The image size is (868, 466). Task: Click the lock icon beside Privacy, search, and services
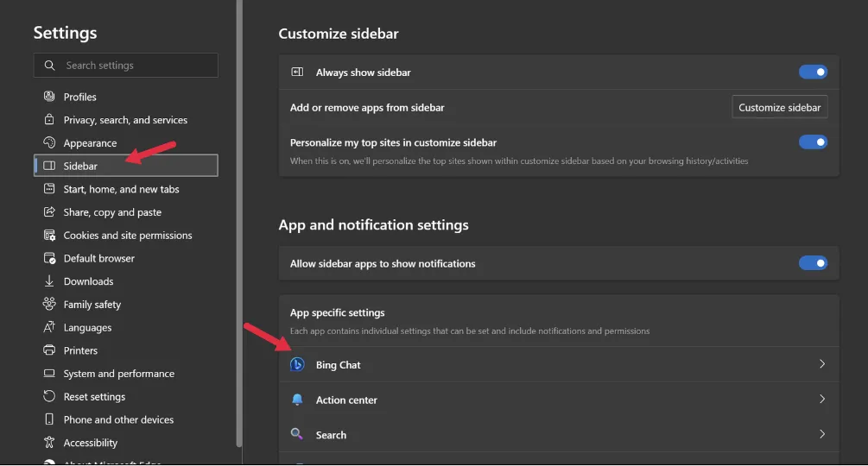point(49,119)
